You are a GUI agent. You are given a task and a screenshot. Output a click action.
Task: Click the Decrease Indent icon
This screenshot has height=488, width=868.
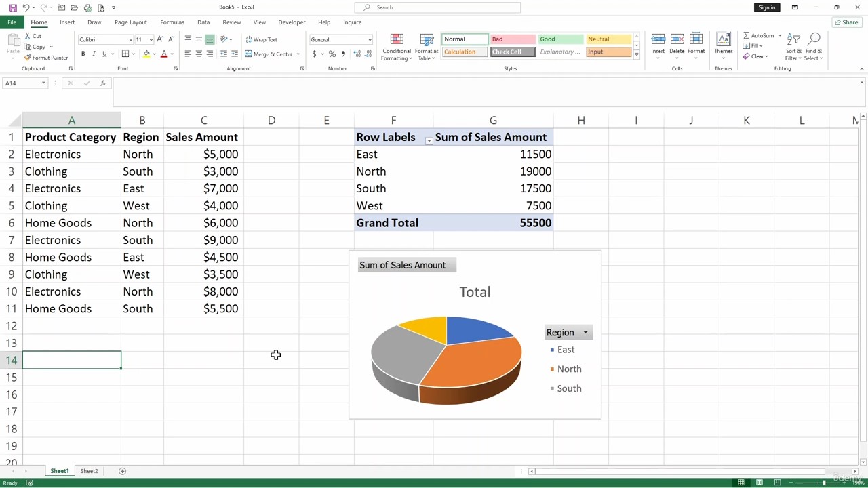(224, 54)
